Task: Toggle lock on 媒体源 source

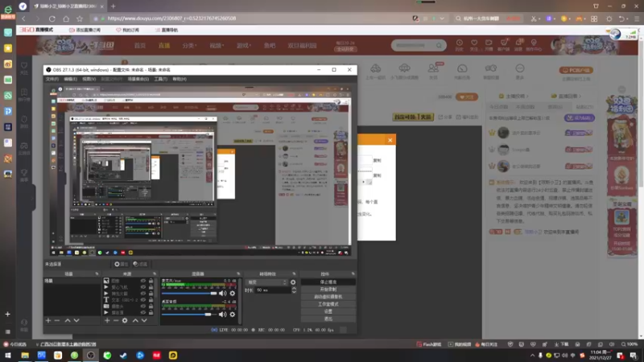Action: [x=151, y=313]
